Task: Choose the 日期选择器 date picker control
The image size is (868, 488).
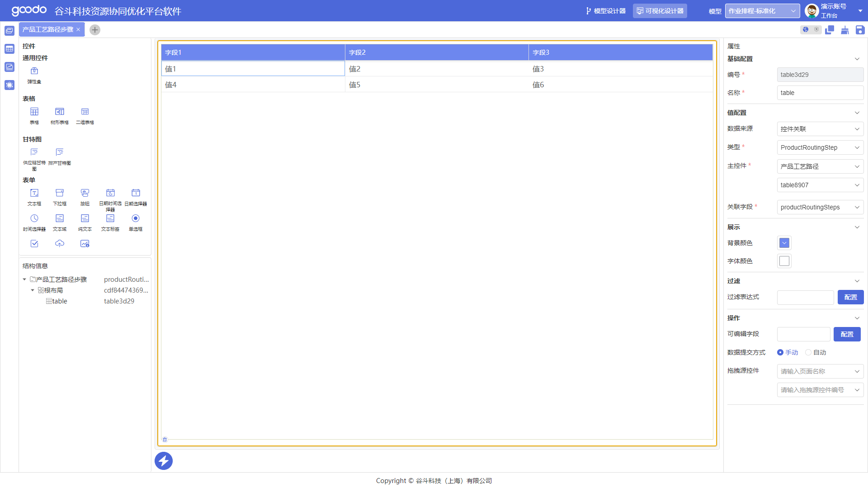Action: coord(136,197)
